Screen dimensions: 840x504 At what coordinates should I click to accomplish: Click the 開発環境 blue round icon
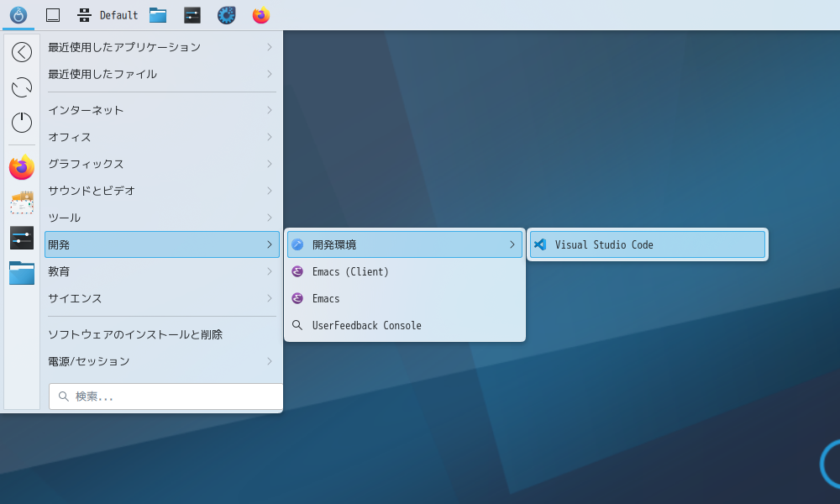click(x=297, y=244)
